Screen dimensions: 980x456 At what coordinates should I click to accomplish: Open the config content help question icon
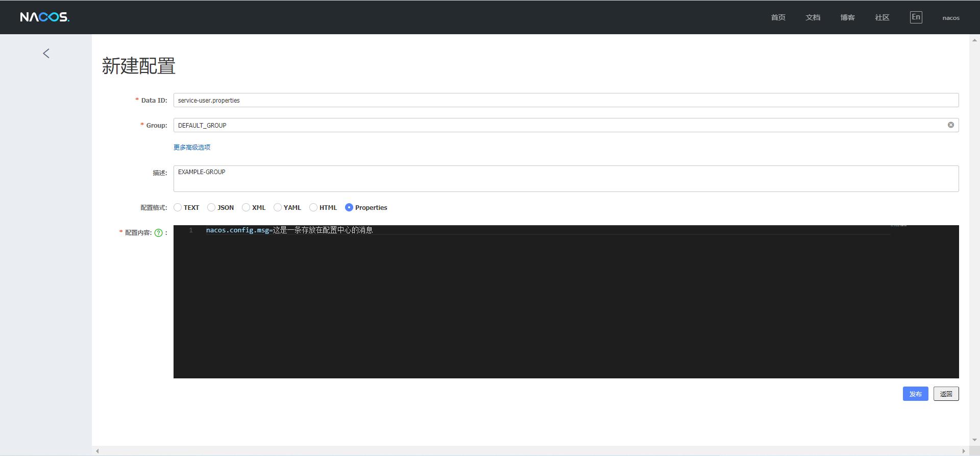(159, 233)
